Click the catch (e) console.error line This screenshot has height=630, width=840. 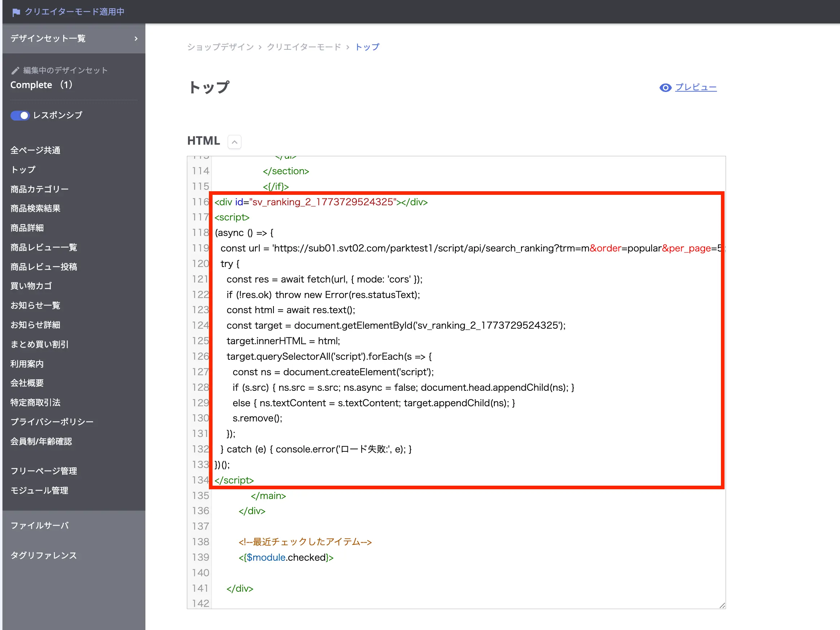point(316,450)
